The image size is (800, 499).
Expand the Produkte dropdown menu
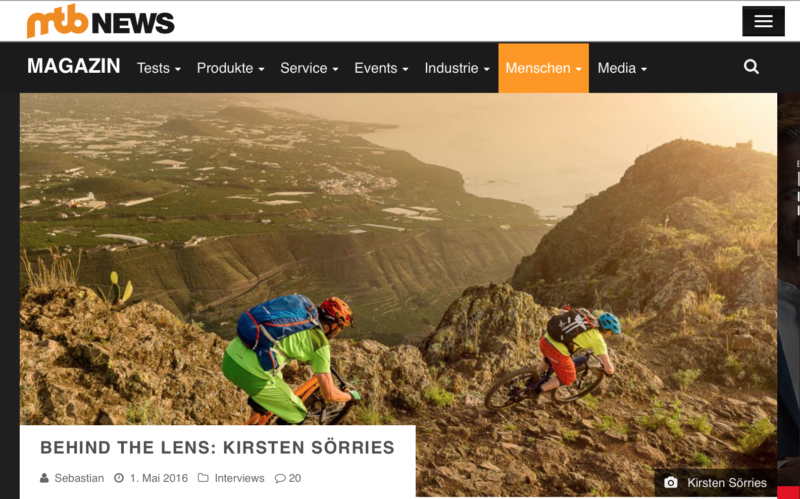231,68
